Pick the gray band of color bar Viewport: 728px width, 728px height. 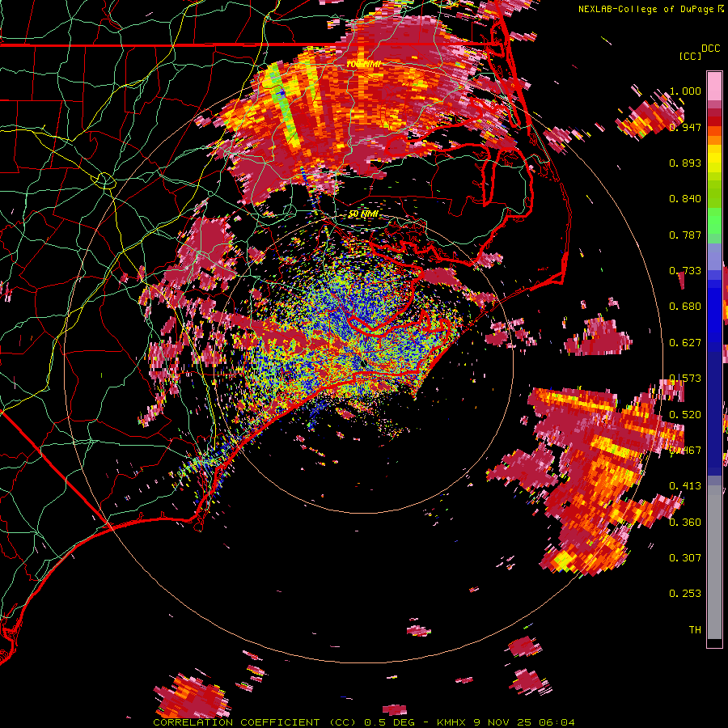click(x=714, y=562)
